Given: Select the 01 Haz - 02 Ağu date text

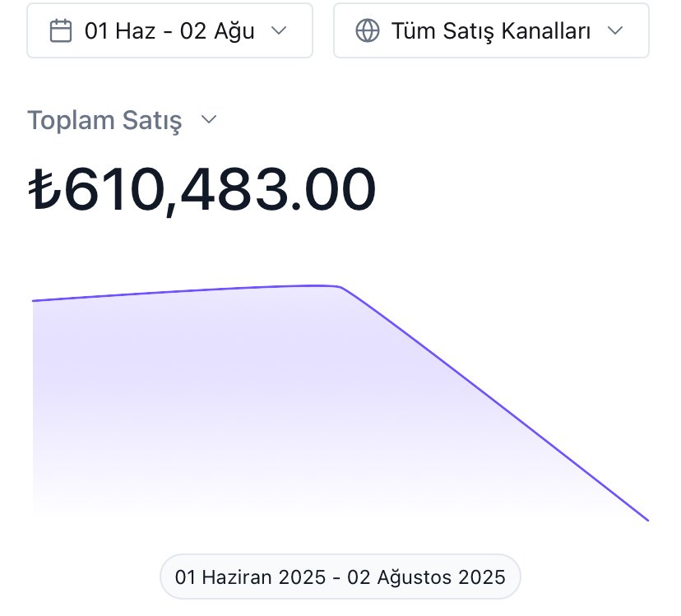Looking at the screenshot, I should coord(169,30).
